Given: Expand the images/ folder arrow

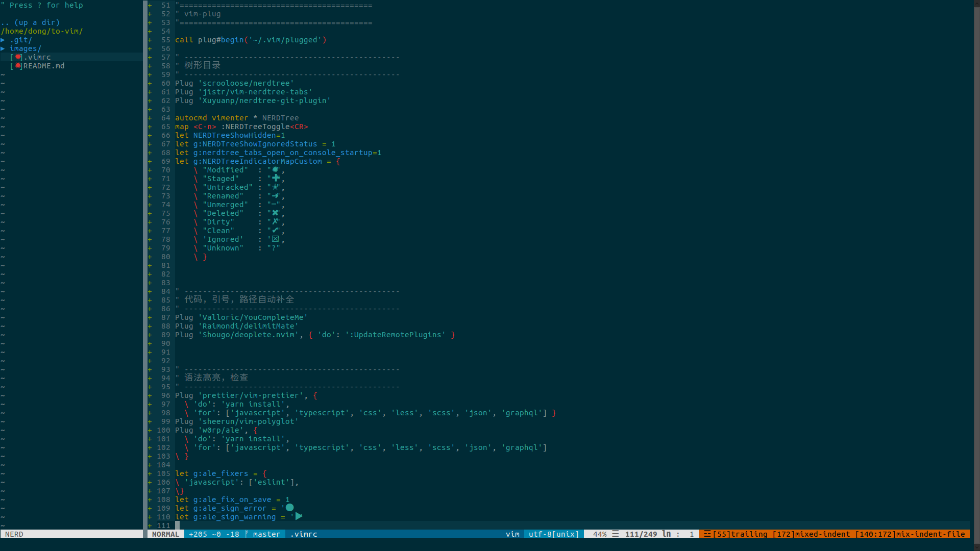Looking at the screenshot, I should coord(3,48).
